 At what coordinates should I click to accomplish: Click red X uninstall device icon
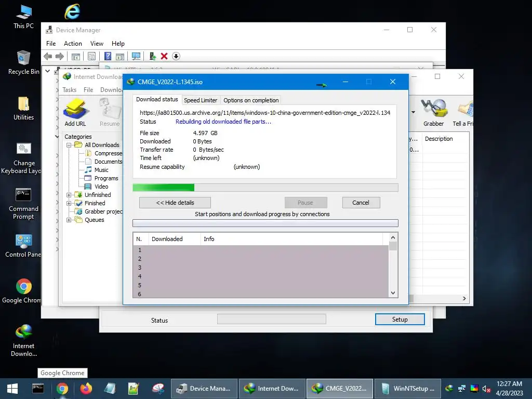click(x=164, y=56)
